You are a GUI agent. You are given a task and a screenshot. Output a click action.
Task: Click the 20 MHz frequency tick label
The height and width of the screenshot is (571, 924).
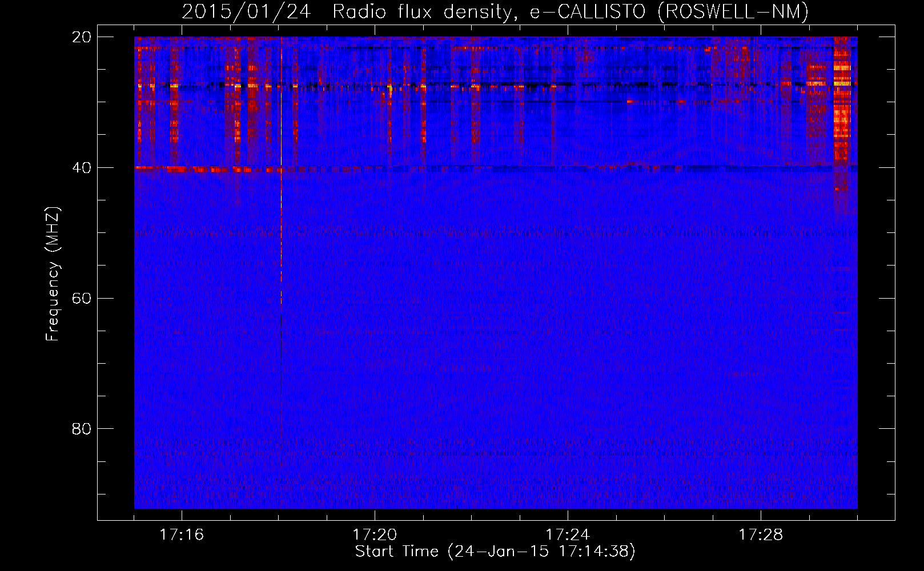(82, 37)
